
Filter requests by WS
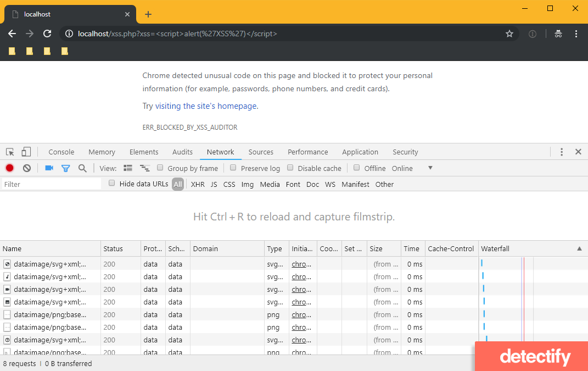(330, 184)
